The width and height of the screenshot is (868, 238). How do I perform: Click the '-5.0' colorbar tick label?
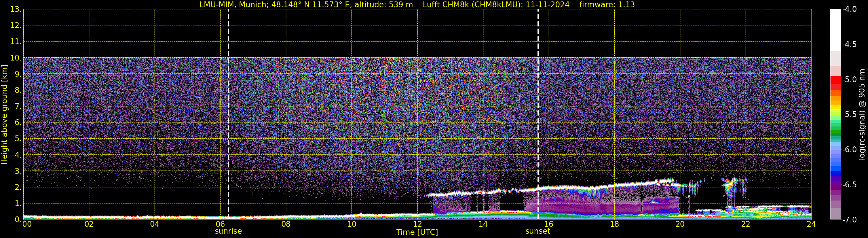(x=850, y=80)
